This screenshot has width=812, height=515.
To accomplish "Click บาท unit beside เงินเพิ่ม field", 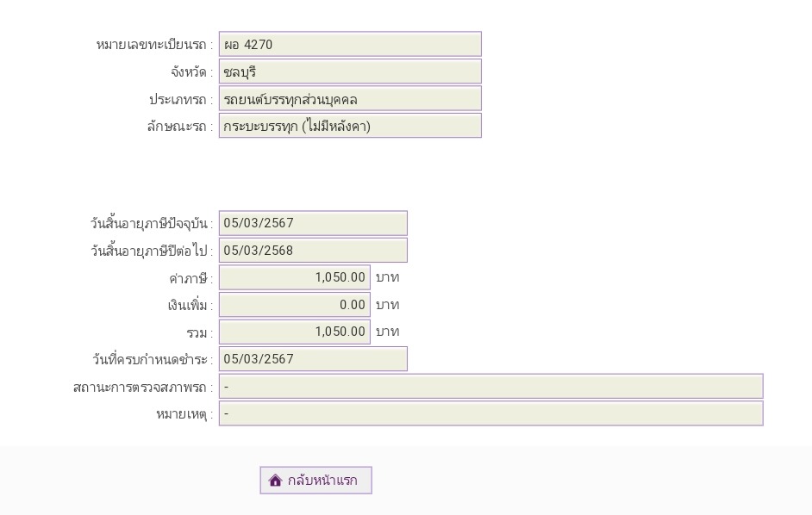I will [387, 305].
